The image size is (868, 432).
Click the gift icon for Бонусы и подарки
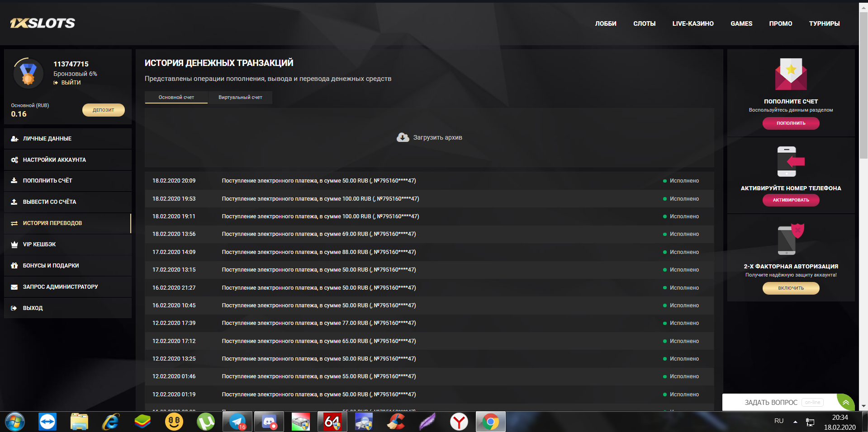pos(14,265)
